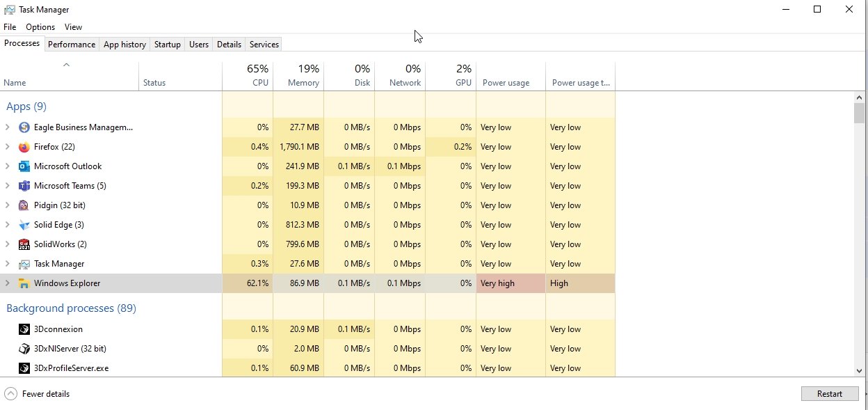Viewport: 868px width, 410px height.
Task: Click the scroll down arrow of the process list
Action: tap(859, 371)
